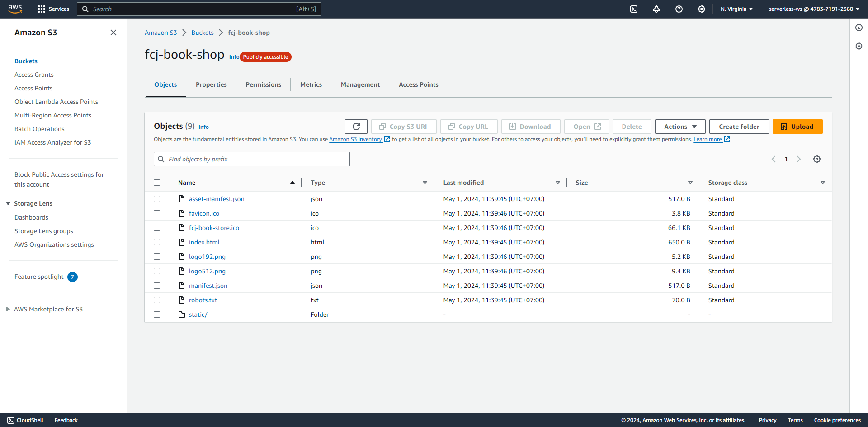Open the info panel icon on right edge

(859, 28)
